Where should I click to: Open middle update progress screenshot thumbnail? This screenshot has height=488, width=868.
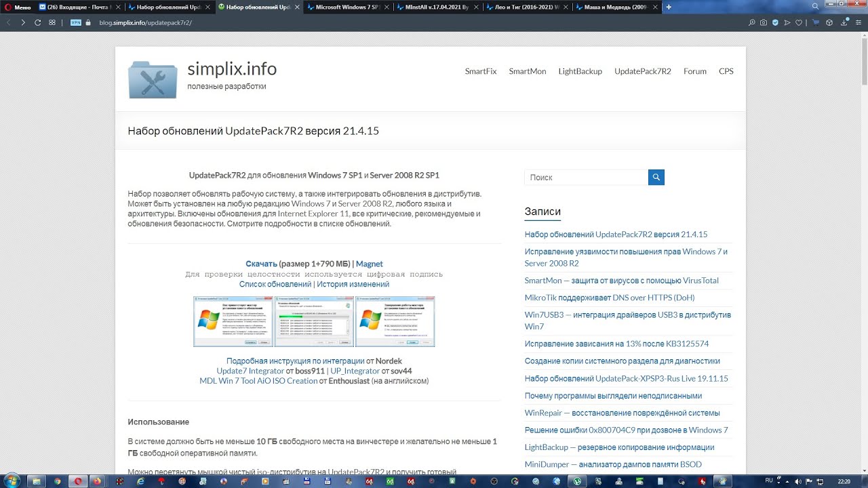coord(314,321)
